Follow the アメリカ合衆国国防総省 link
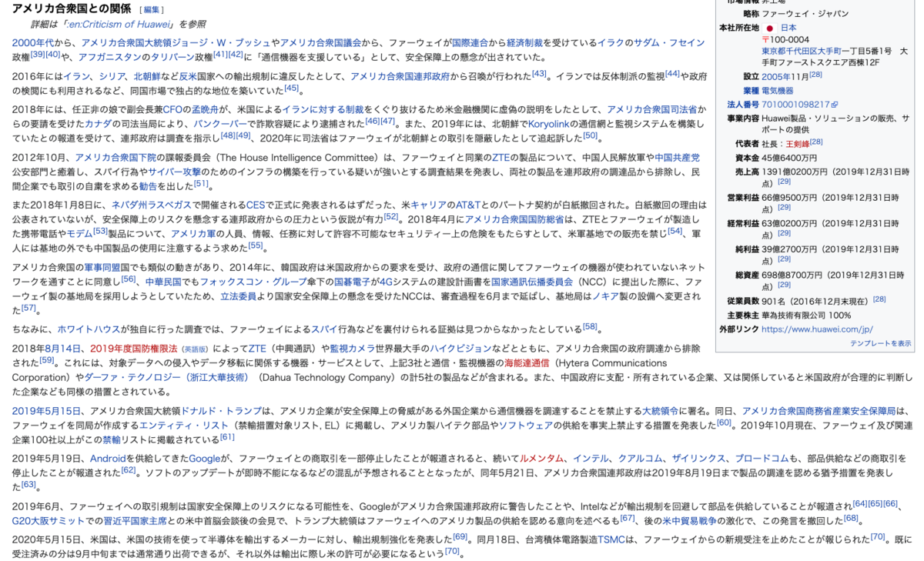 tap(515, 219)
